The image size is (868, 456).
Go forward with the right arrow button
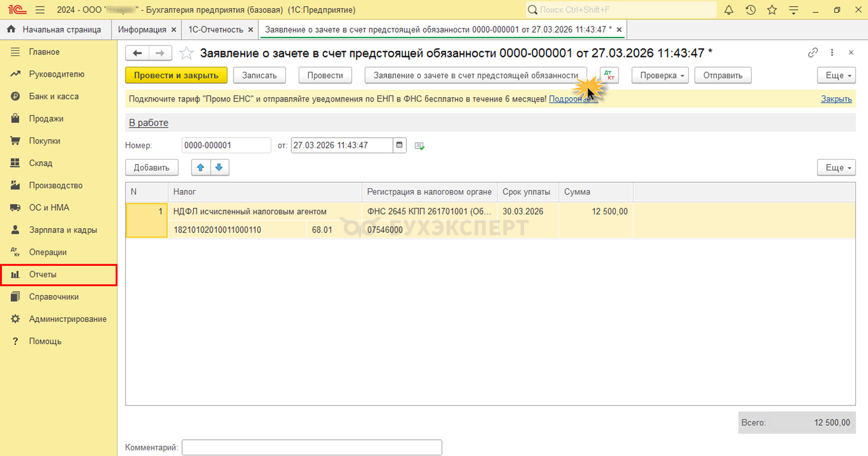(160, 53)
